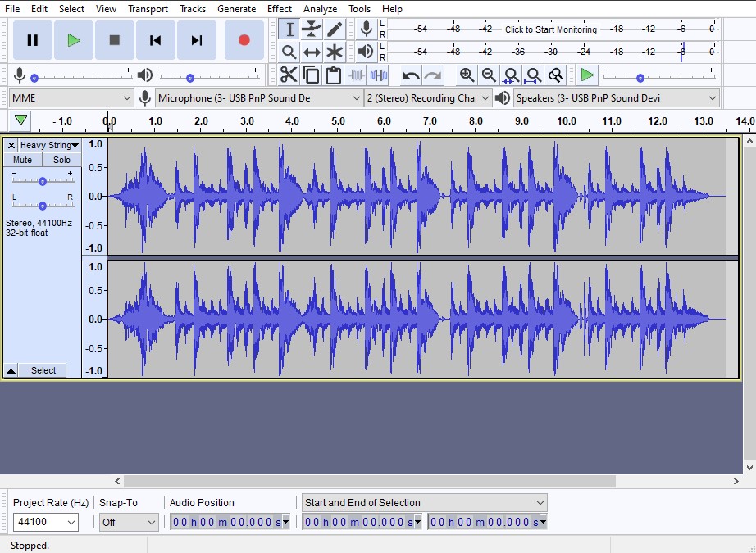Open the Start and End of Selection dropdown
Image resolution: width=756 pixels, height=553 pixels.
(424, 503)
